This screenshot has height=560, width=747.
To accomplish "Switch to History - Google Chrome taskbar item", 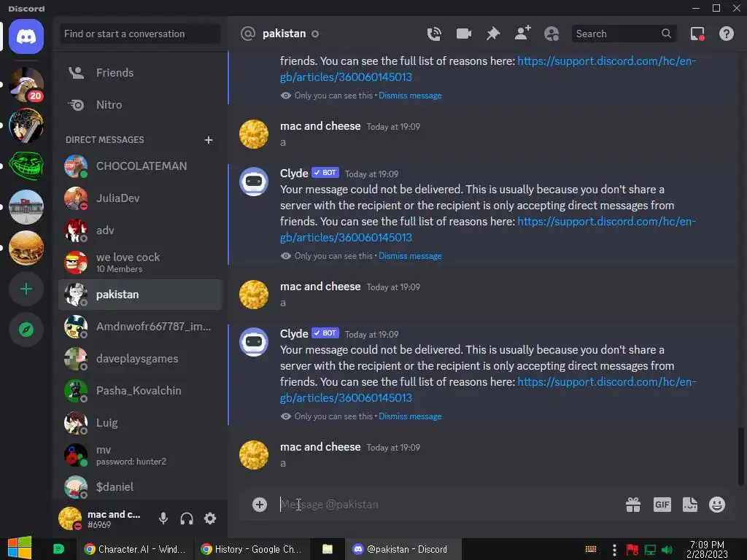I will 252,549.
